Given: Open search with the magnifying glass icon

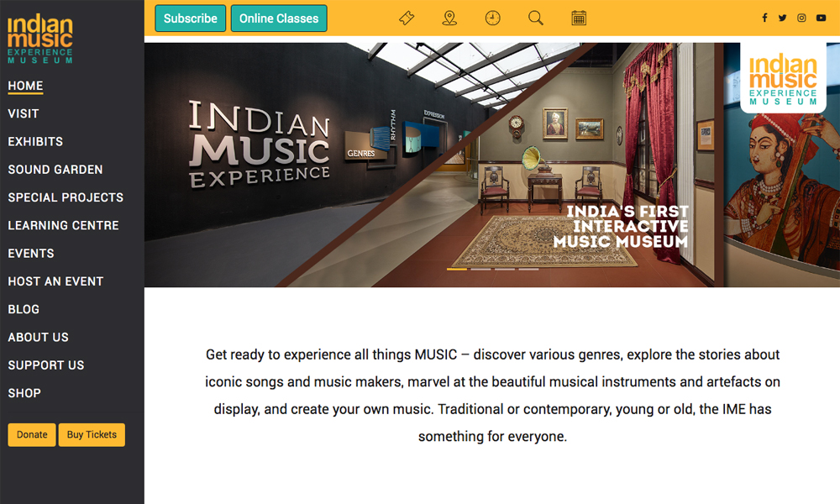Looking at the screenshot, I should [536, 18].
